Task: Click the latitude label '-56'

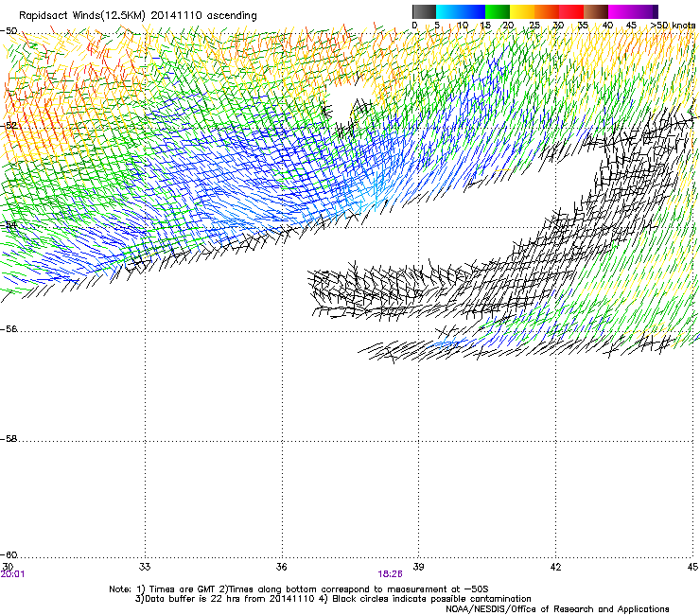Action: [x=9, y=329]
